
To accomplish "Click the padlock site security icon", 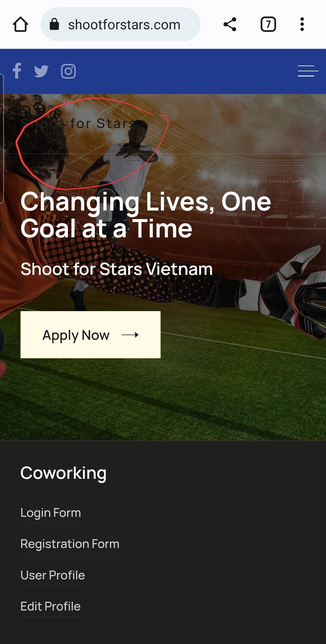I will click(54, 24).
